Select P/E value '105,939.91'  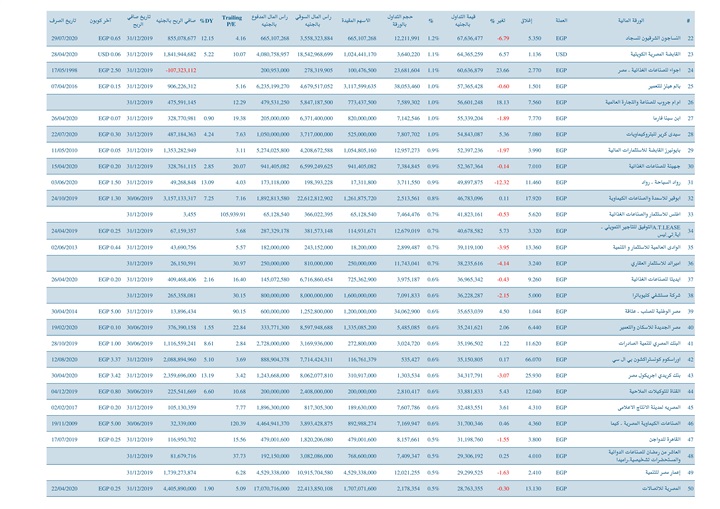pos(233,215)
